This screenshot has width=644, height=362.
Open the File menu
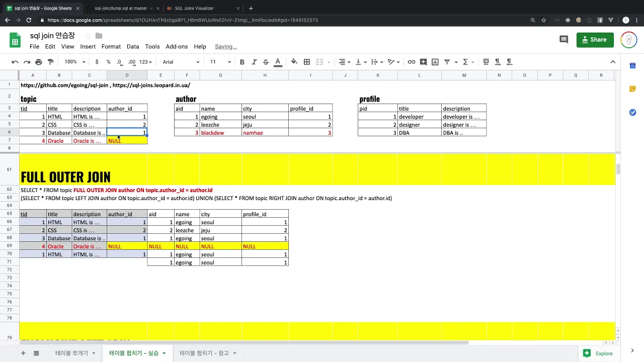tap(34, 46)
